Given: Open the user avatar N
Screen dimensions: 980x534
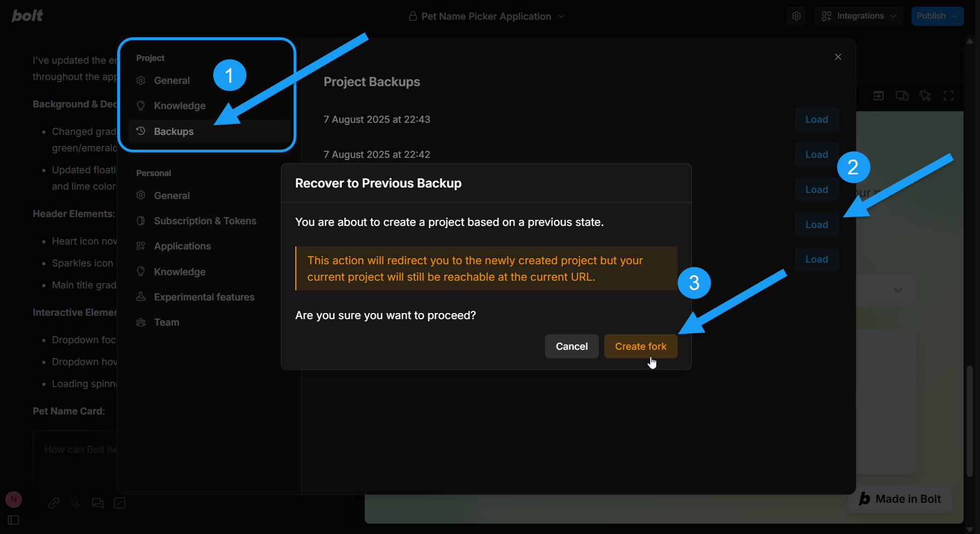Looking at the screenshot, I should (x=14, y=499).
